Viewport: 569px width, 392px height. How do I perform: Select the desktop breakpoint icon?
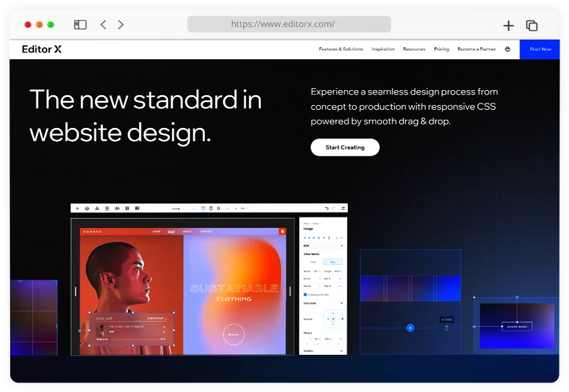pyautogui.click(x=203, y=209)
